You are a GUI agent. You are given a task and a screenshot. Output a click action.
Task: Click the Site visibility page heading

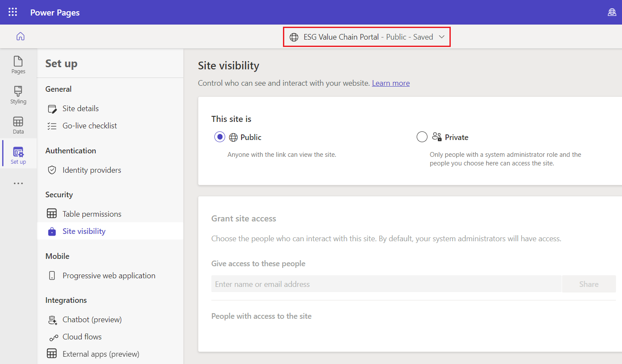(x=229, y=65)
